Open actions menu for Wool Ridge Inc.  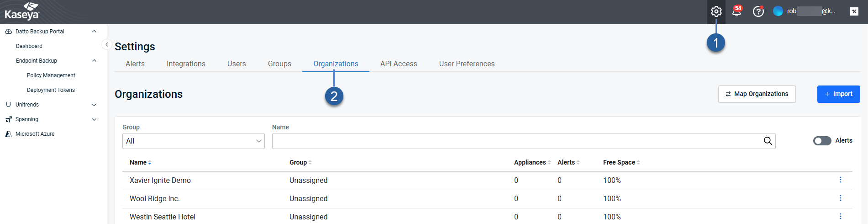[x=841, y=198]
